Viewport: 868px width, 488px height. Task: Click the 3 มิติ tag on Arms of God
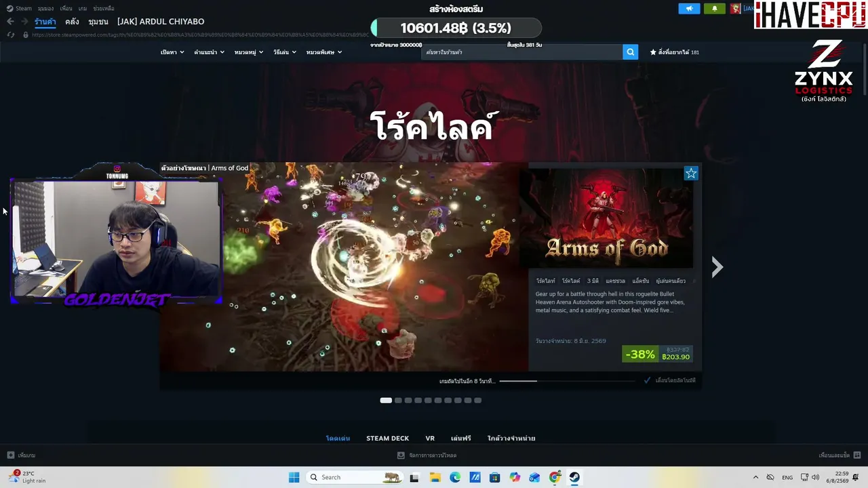tap(593, 281)
